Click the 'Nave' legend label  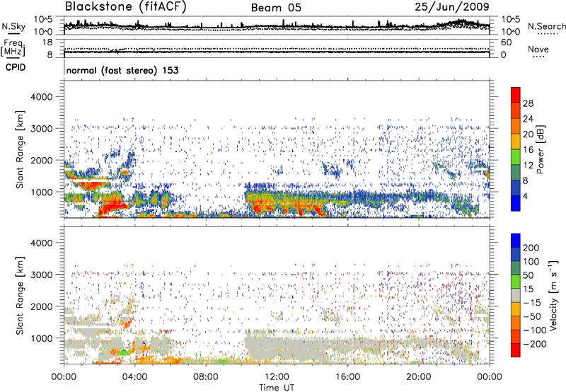click(x=538, y=49)
